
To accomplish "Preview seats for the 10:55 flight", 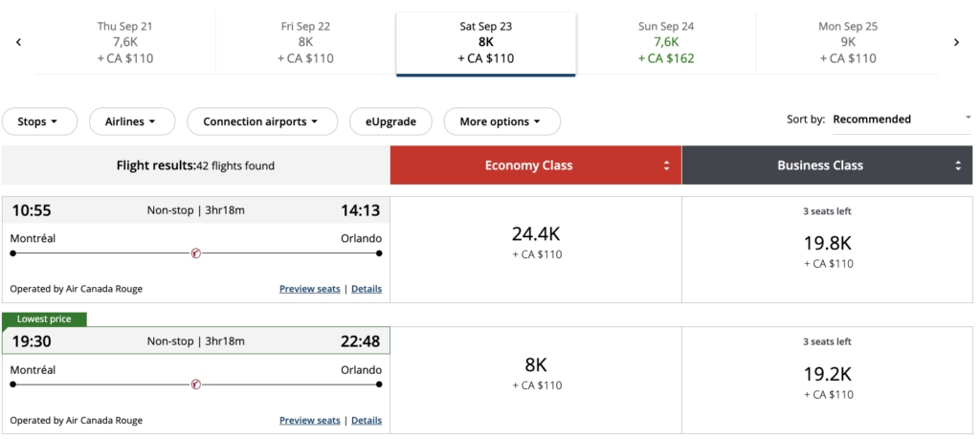I will coord(309,289).
